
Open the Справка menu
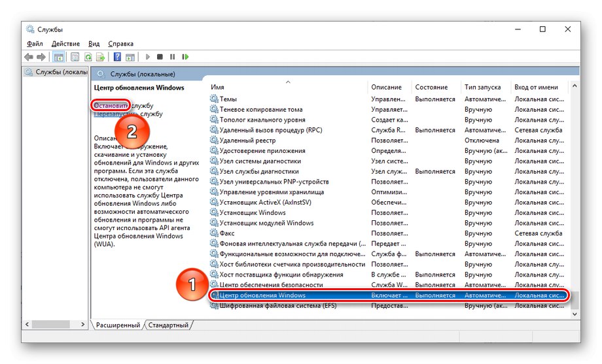[120, 44]
